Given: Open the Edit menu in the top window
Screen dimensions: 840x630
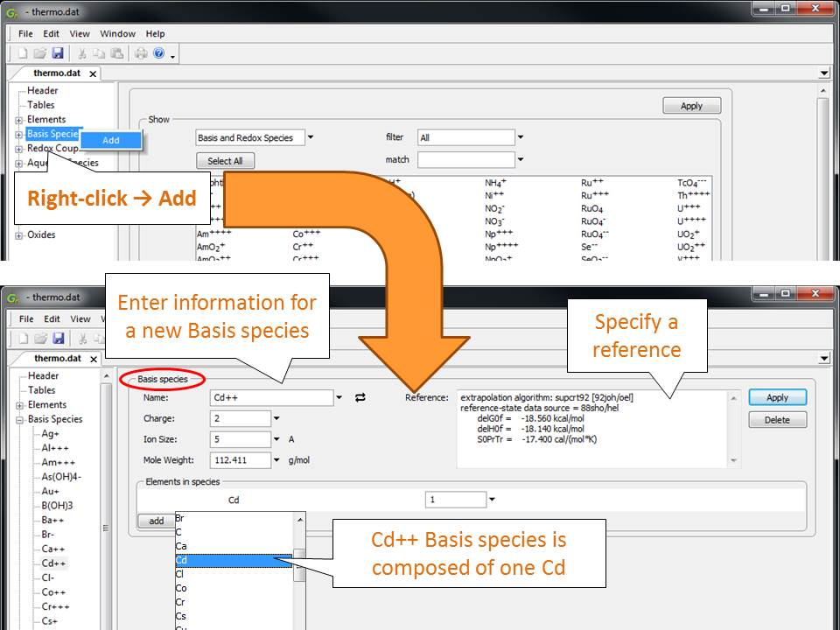Looking at the screenshot, I should pos(51,34).
